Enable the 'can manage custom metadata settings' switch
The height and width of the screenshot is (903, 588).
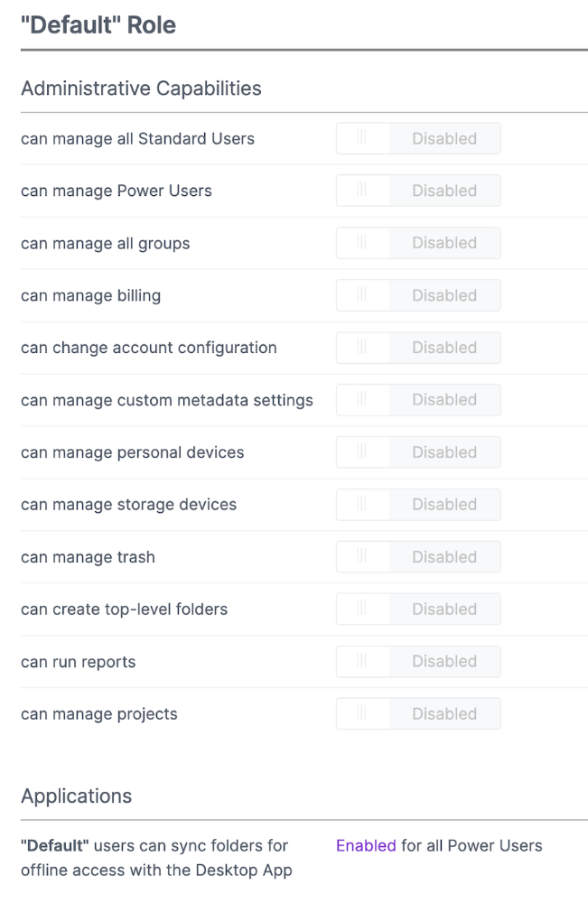click(x=418, y=400)
